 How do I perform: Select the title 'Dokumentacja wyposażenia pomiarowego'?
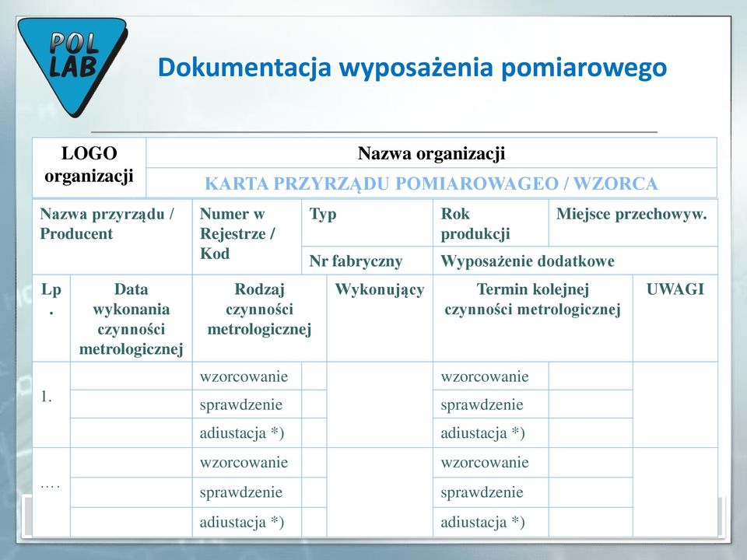[x=412, y=68]
